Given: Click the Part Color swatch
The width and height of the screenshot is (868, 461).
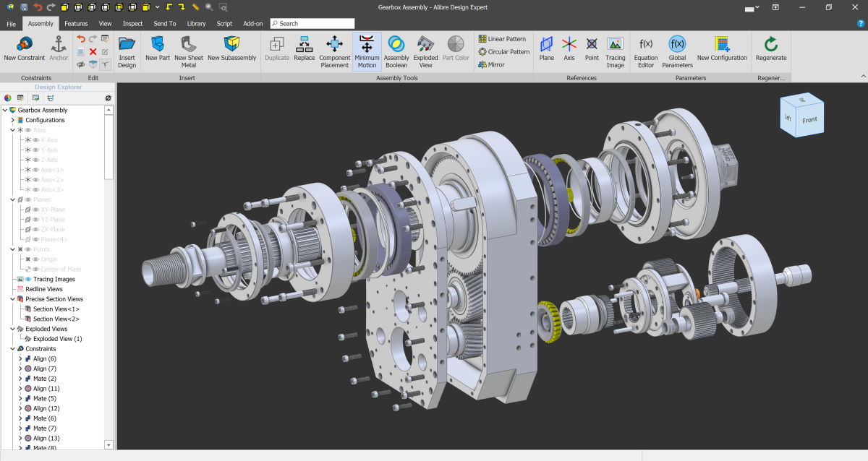Looking at the screenshot, I should (x=456, y=48).
